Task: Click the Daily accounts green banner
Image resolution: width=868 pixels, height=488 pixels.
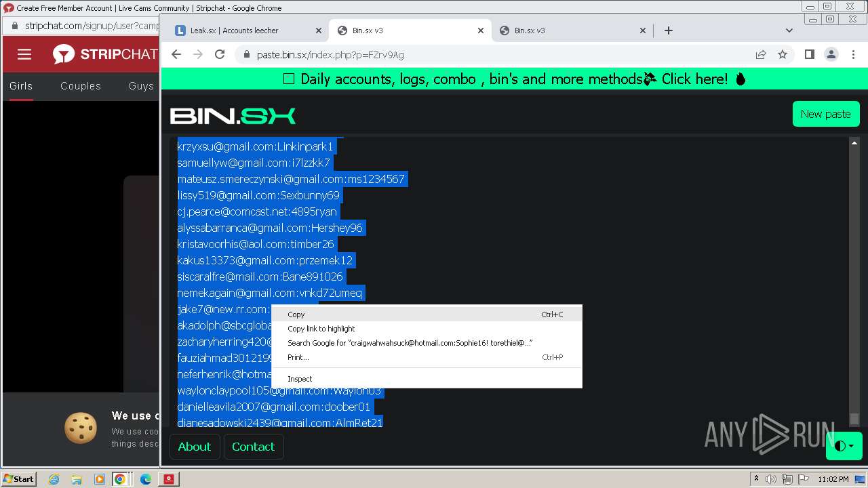Action: (514, 79)
